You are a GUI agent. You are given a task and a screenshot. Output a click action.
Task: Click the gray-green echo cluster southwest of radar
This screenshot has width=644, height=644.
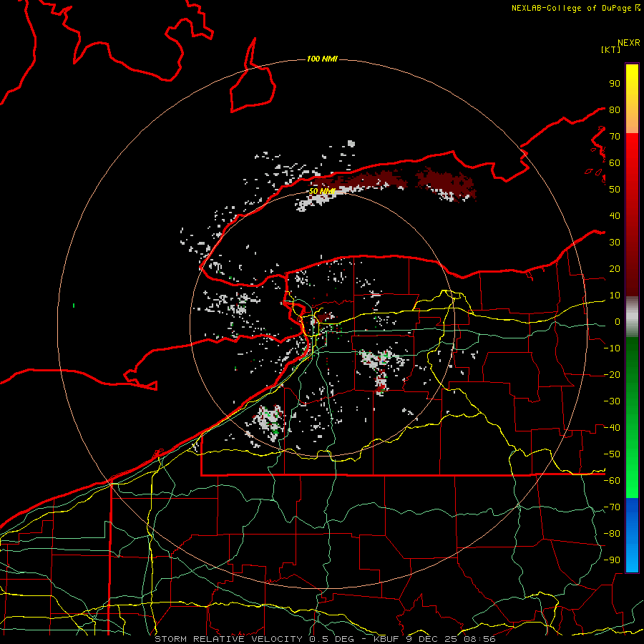click(269, 422)
